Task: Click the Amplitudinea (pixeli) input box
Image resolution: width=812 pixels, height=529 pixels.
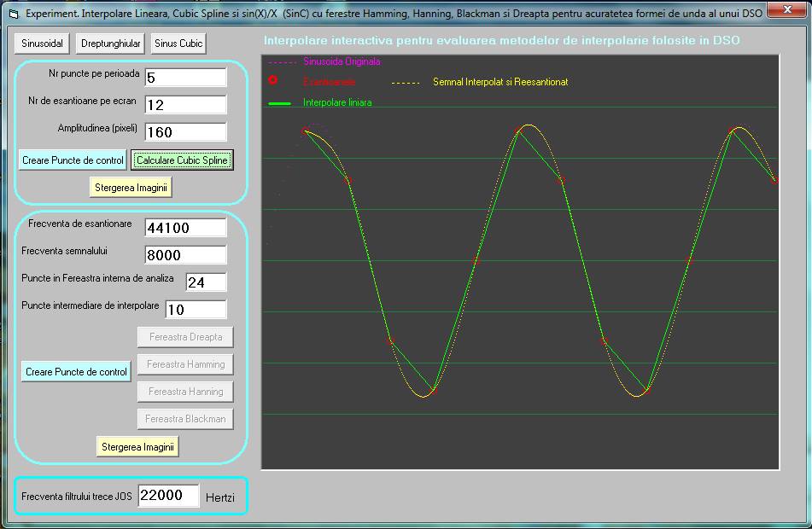Action: click(185, 132)
